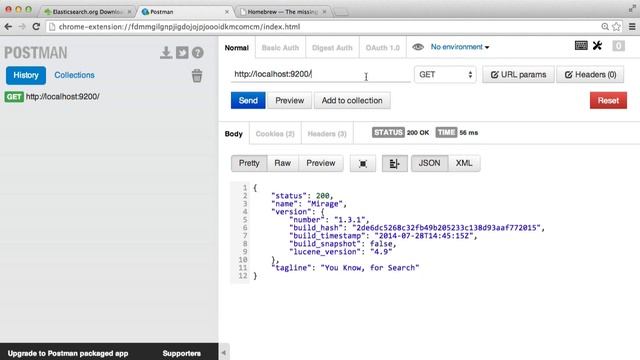Viewport: 640px width, 360px height.
Task: Open settings wrench icon
Action: click(598, 45)
